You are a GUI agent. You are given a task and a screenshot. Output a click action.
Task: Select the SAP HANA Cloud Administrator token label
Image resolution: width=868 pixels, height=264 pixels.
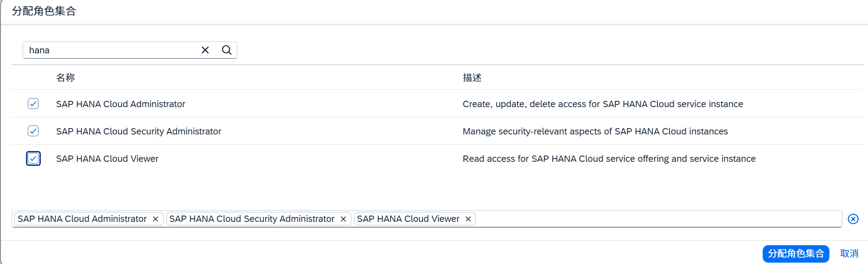point(82,219)
